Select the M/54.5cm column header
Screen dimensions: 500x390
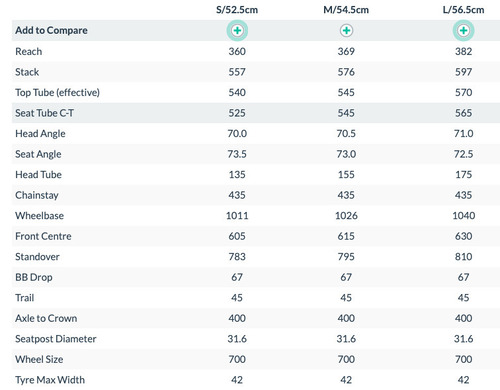tap(346, 10)
